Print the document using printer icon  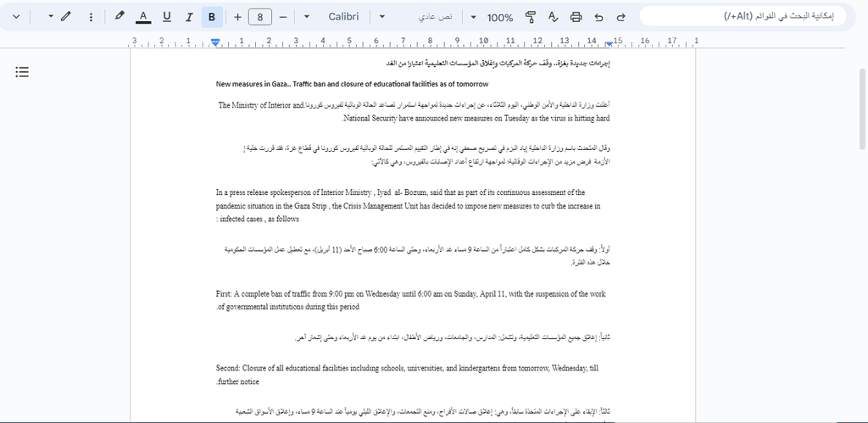pyautogui.click(x=576, y=17)
